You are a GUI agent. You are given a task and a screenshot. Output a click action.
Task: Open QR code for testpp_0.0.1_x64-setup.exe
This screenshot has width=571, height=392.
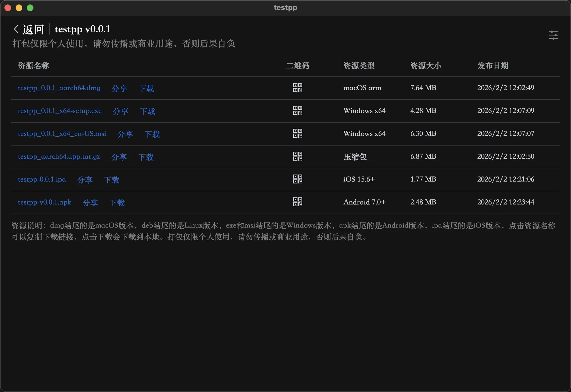298,111
